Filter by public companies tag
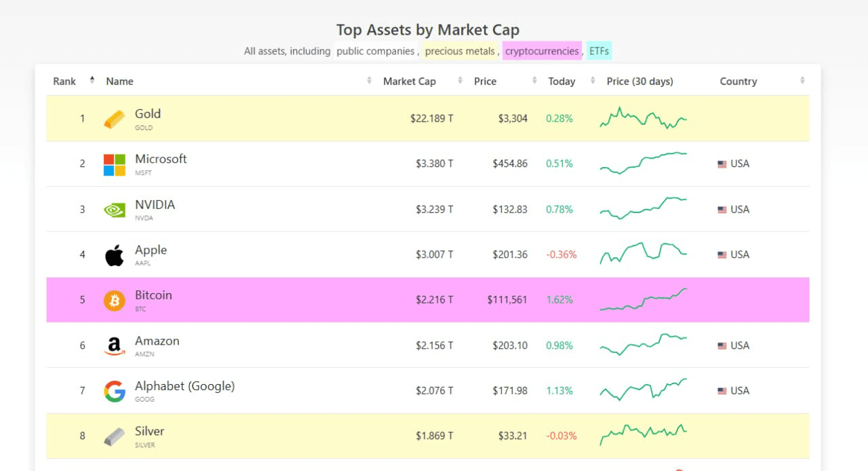Screen dimensions: 868x471 [376, 51]
